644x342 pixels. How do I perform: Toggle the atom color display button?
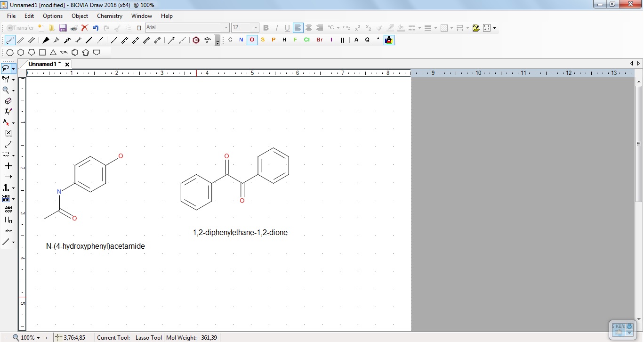389,40
